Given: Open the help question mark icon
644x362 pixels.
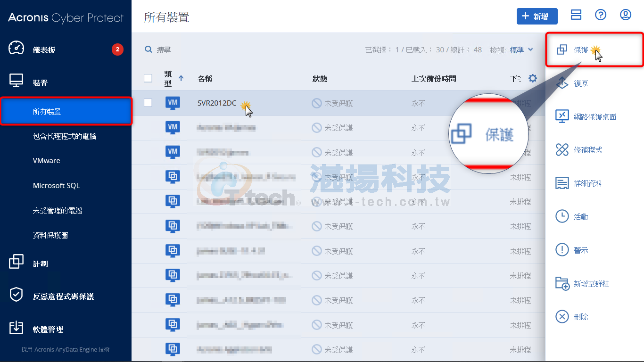Looking at the screenshot, I should [600, 15].
